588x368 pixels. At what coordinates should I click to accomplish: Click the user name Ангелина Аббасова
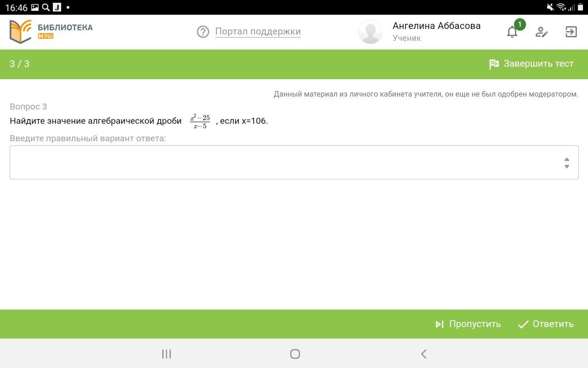[436, 26]
